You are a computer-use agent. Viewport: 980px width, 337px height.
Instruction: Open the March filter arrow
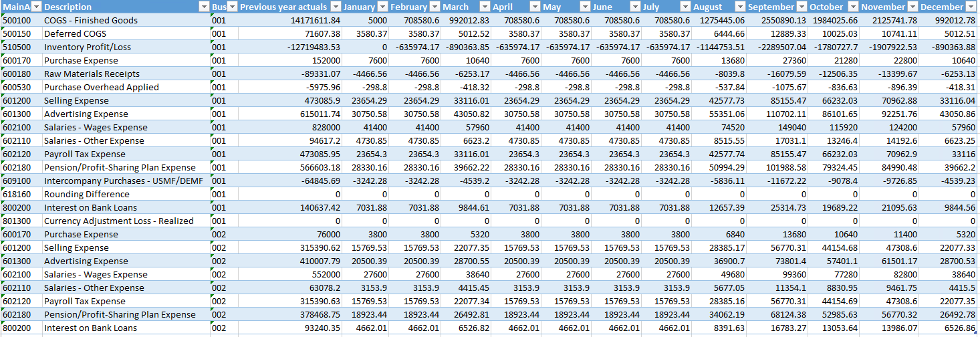click(485, 7)
